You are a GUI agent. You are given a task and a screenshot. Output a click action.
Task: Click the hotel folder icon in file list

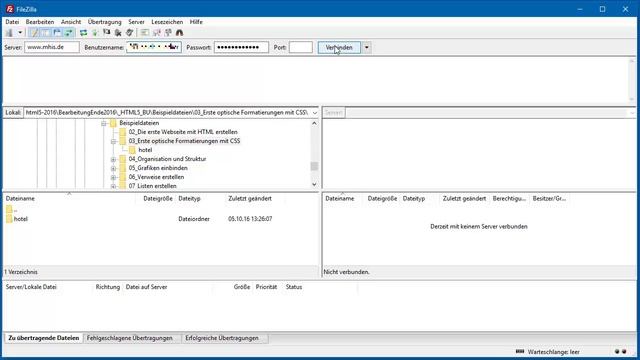point(9,219)
